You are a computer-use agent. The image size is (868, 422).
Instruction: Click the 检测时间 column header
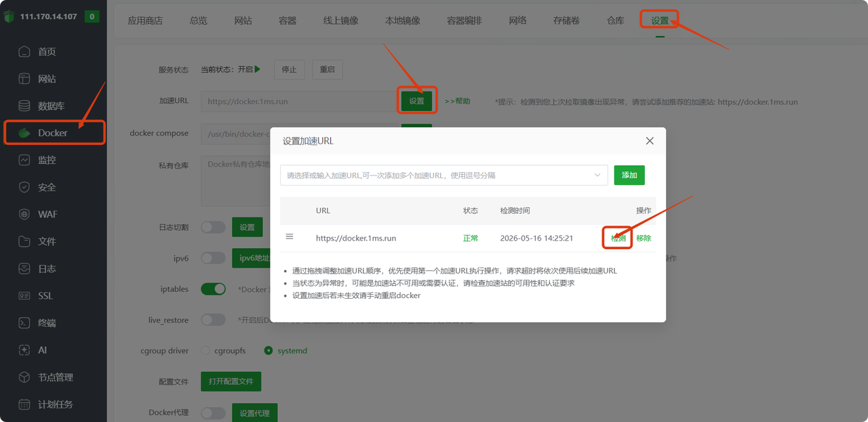pyautogui.click(x=515, y=211)
